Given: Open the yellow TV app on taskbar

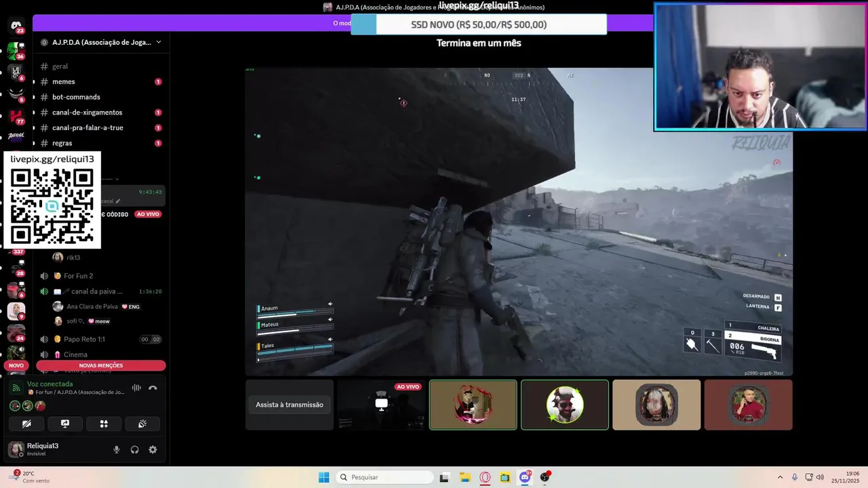Looking at the screenshot, I should 505,477.
